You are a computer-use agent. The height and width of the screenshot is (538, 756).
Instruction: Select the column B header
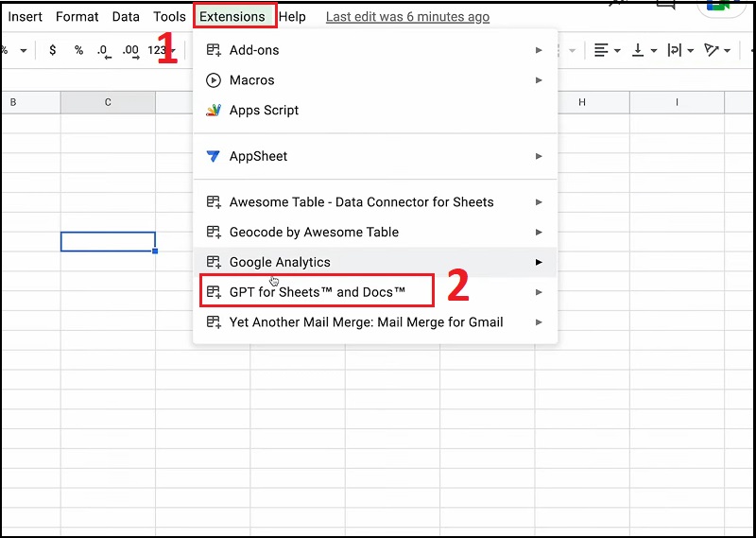tap(31, 102)
